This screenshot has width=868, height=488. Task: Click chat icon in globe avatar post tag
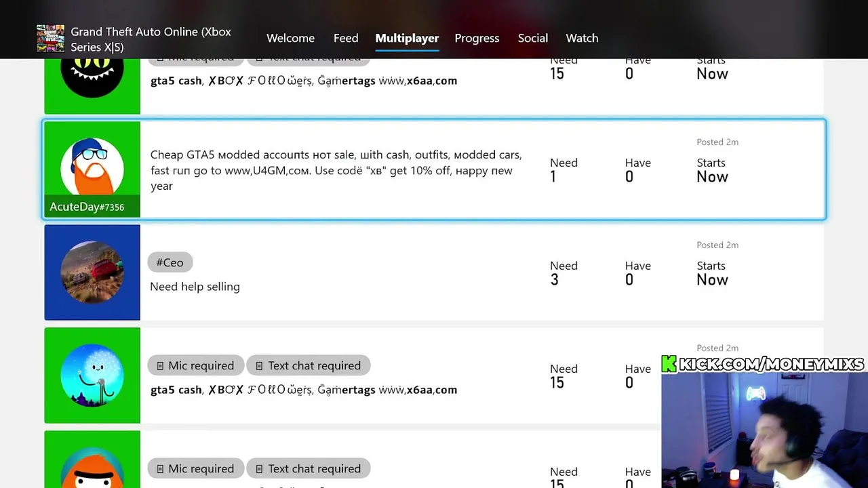pyautogui.click(x=259, y=366)
